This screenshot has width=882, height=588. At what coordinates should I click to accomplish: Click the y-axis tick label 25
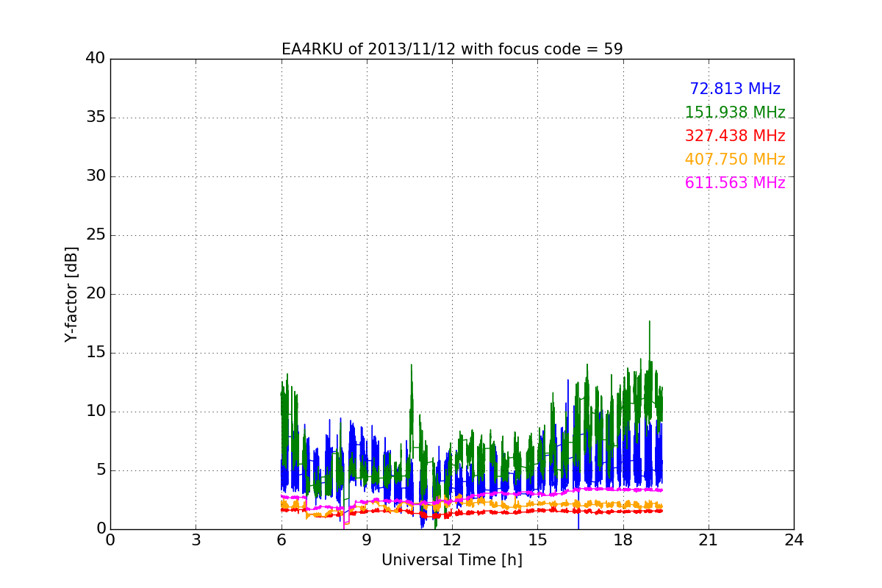[96, 235]
